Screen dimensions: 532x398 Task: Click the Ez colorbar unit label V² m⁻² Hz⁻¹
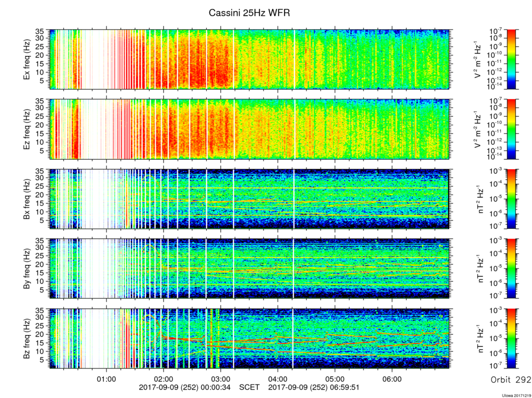478,129
